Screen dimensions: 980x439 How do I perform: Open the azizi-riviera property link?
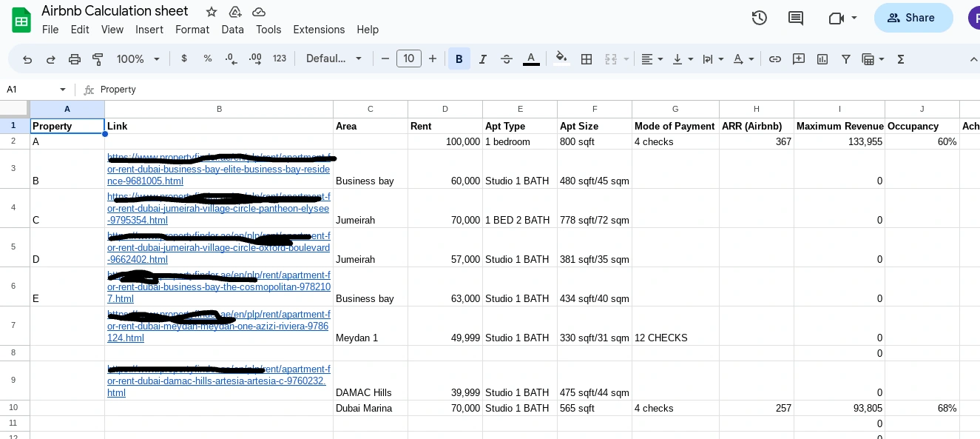coord(219,326)
